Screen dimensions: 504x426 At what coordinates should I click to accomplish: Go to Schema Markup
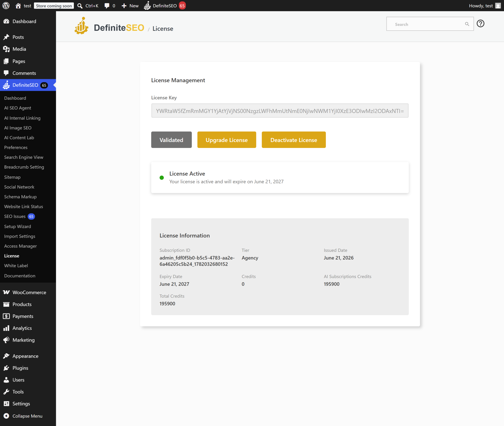(20, 197)
